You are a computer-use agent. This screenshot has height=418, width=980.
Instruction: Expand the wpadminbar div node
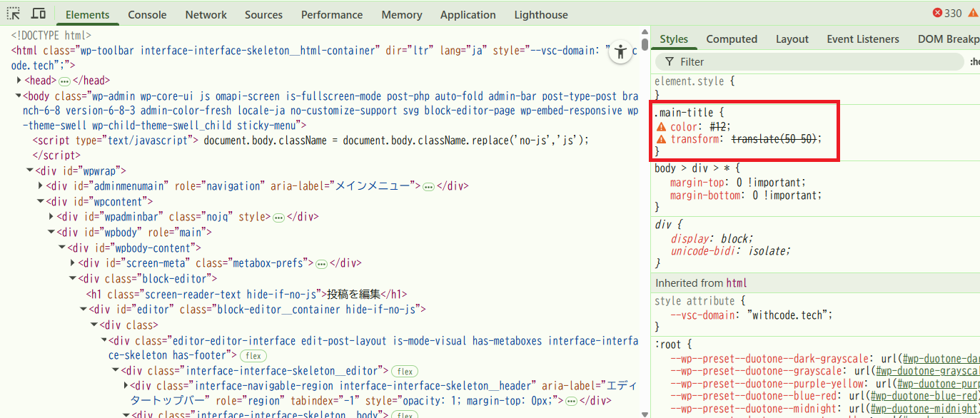point(51,216)
